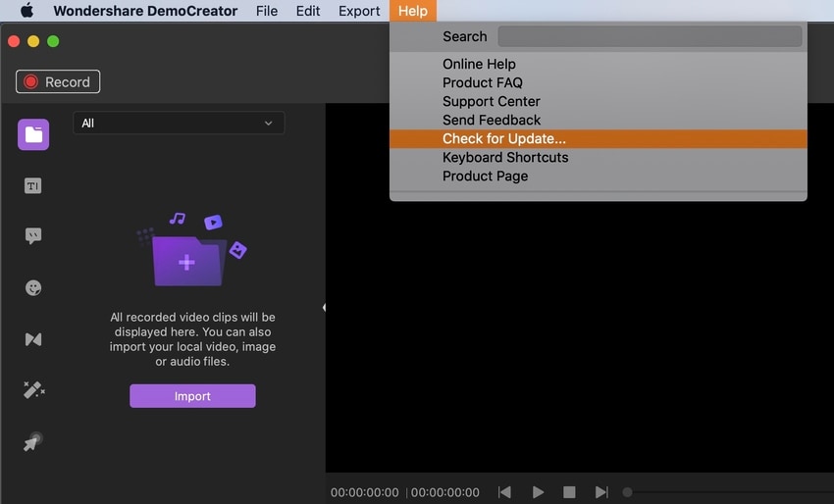The height and width of the screenshot is (504, 834).
Task: Open the Annotations speech bubble panel
Action: pos(33,236)
